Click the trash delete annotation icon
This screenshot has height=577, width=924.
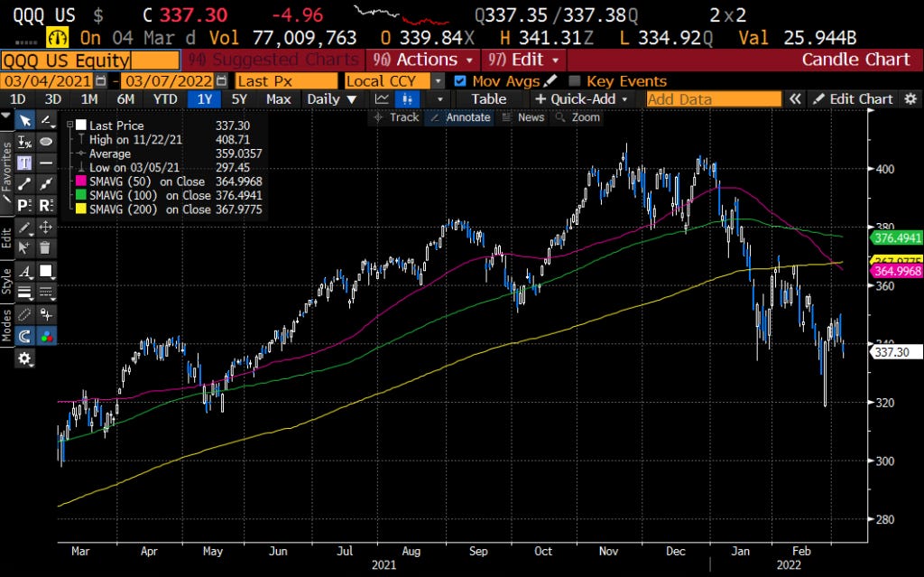coord(46,247)
